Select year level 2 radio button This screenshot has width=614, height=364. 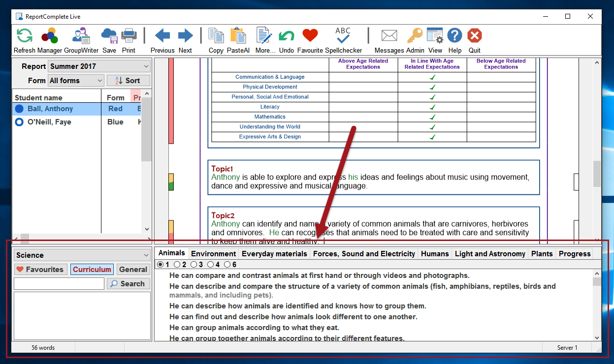177,265
